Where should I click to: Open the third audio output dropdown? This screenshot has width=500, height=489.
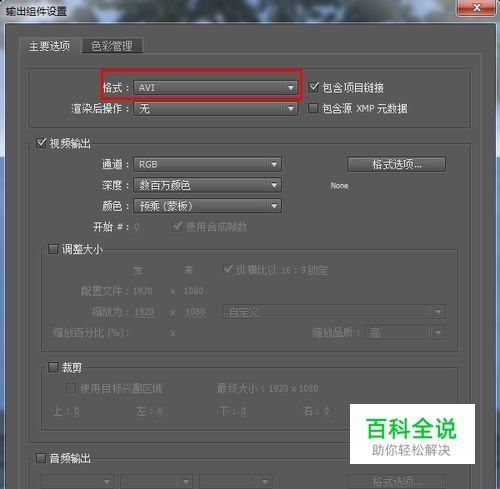pos(235,481)
